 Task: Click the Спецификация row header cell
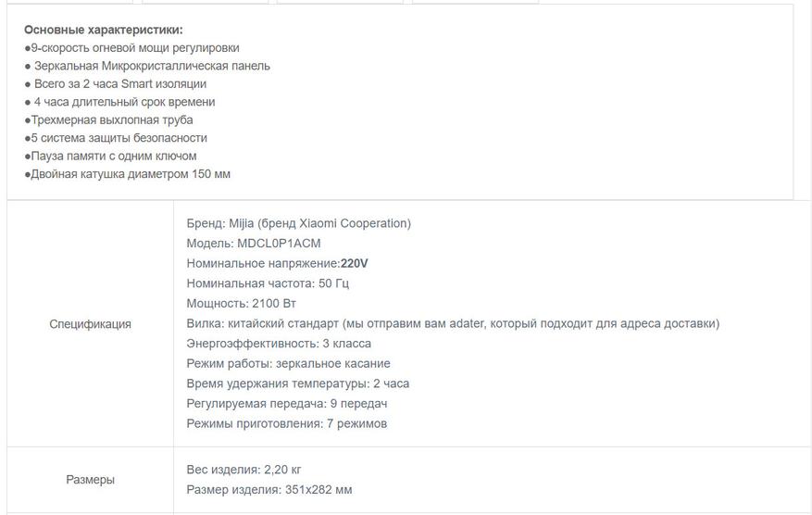pyautogui.click(x=90, y=324)
